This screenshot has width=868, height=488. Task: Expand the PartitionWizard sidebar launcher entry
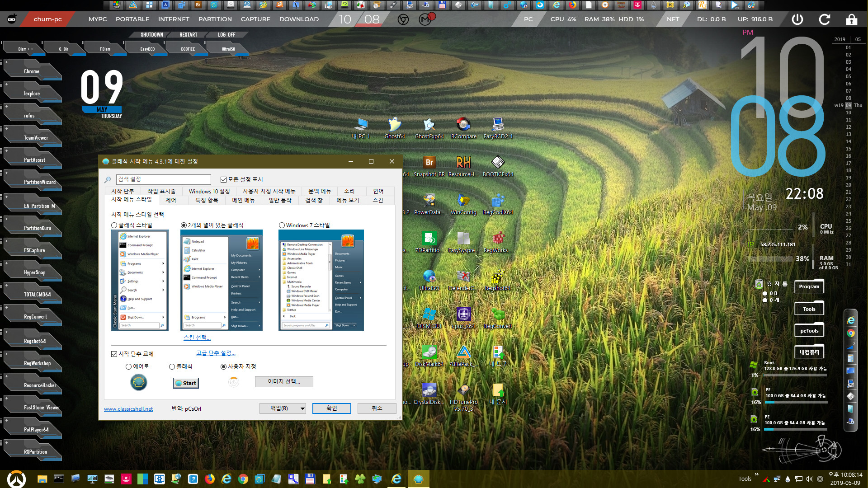[6, 173]
